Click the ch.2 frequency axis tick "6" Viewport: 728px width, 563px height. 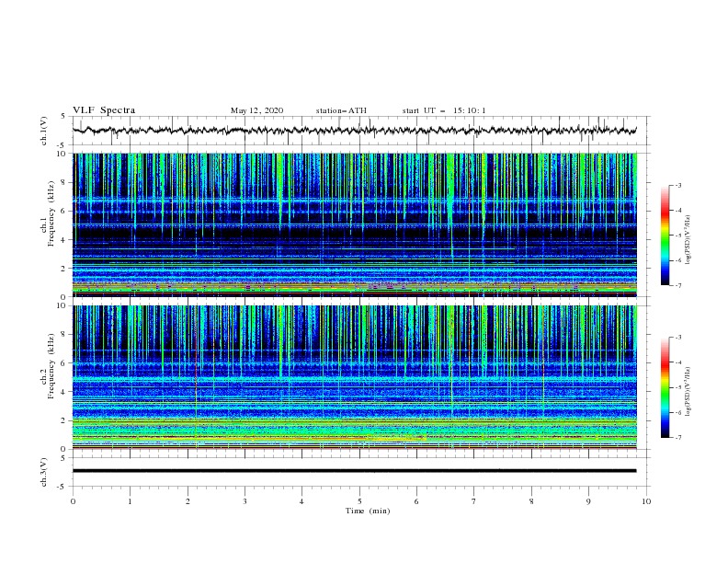[65, 363]
